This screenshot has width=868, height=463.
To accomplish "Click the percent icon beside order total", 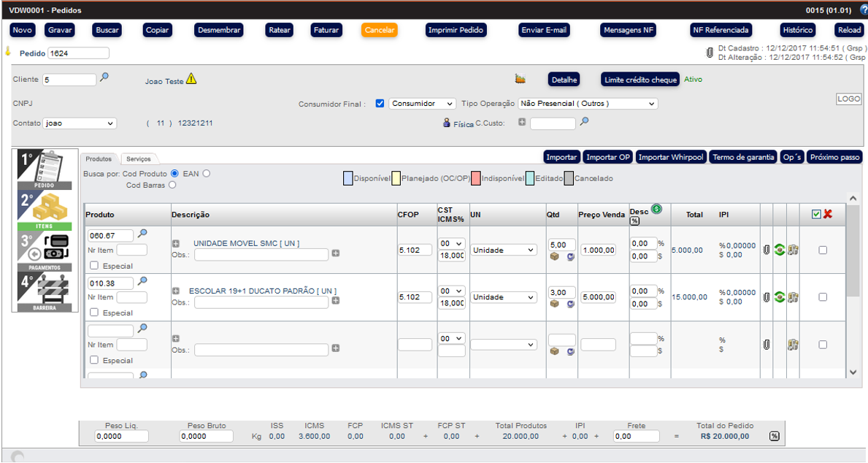I will point(774,436).
